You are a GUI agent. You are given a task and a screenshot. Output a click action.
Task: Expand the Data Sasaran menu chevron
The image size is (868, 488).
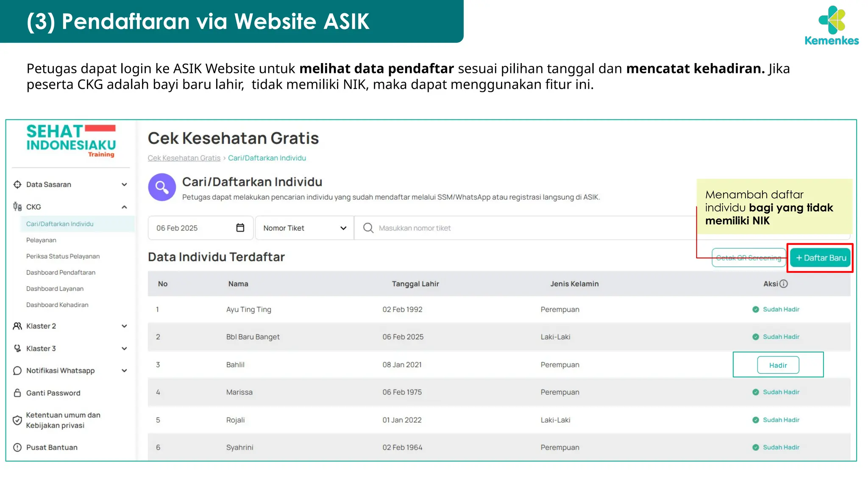pos(124,184)
